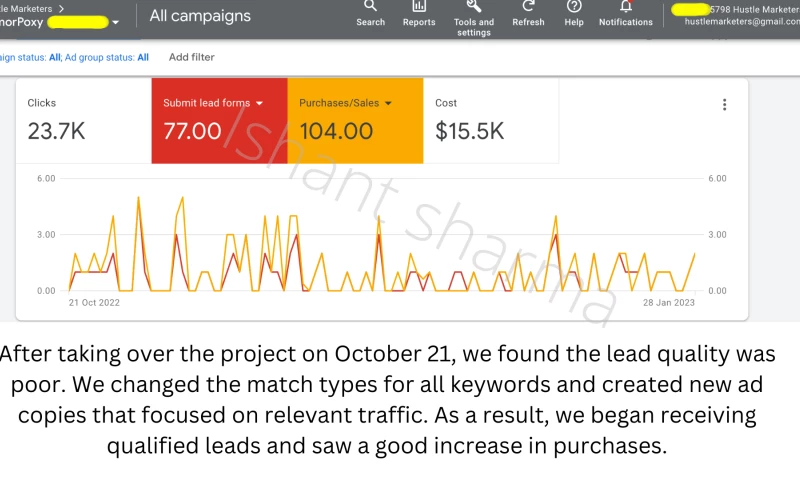Open Purchases/Sales metric dropdown

click(x=388, y=103)
